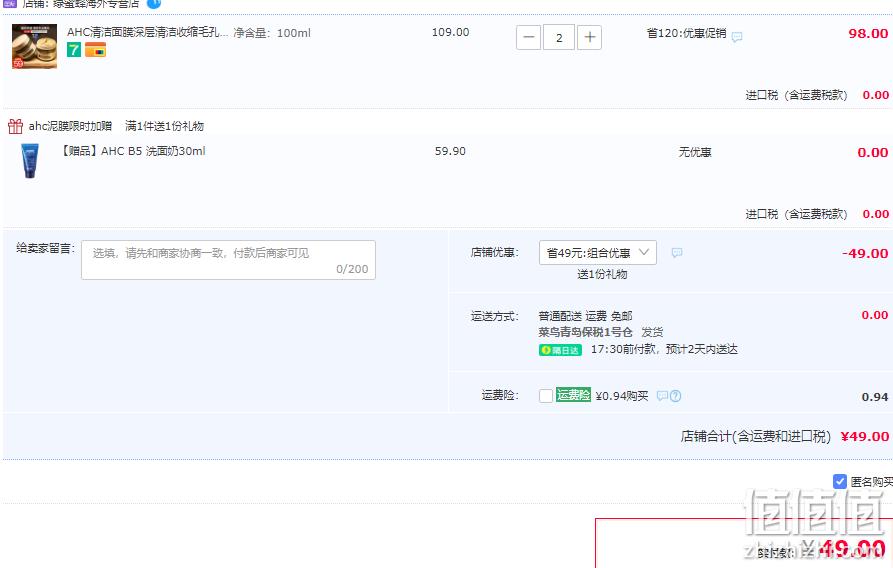Tick the 运费险 shipping insurance checkbox
893x568 pixels.
pos(546,395)
